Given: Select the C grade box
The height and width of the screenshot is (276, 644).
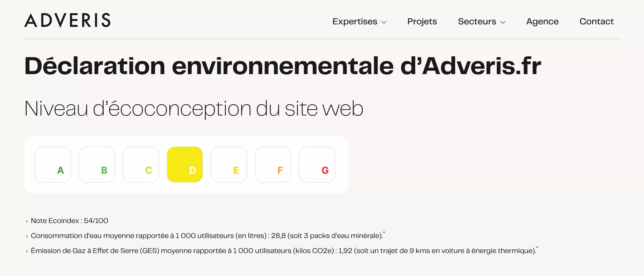Looking at the screenshot, I should pyautogui.click(x=141, y=165).
